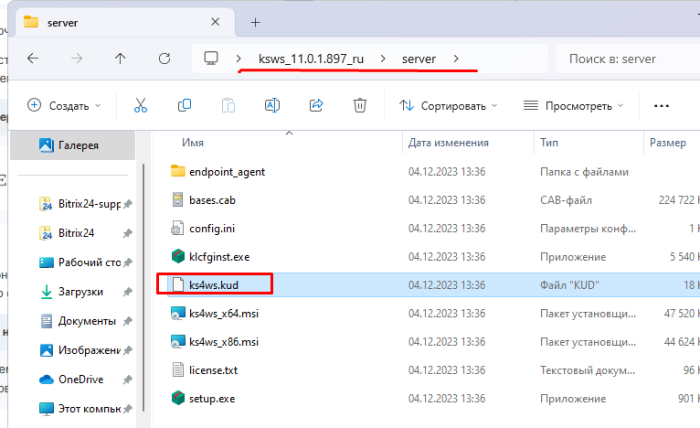Click the setup.exe application icon

click(x=178, y=398)
